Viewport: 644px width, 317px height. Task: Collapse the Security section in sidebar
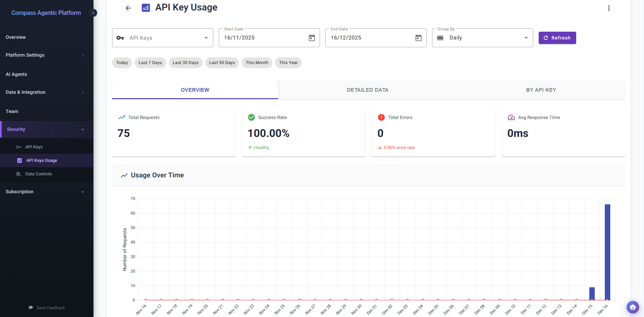point(83,129)
